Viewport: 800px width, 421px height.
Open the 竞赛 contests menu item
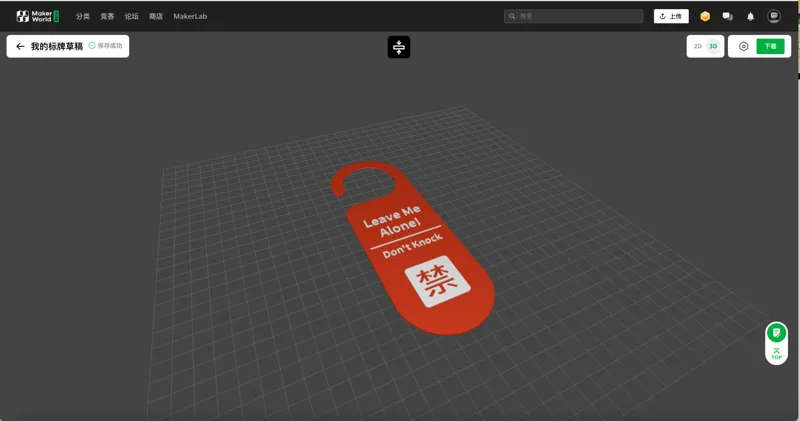107,16
